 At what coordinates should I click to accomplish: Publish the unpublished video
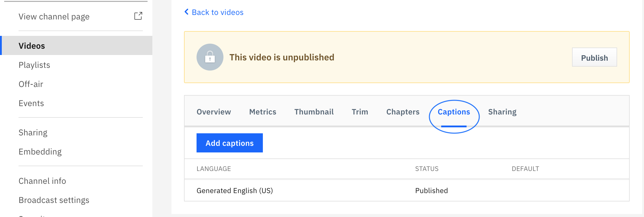pyautogui.click(x=594, y=57)
